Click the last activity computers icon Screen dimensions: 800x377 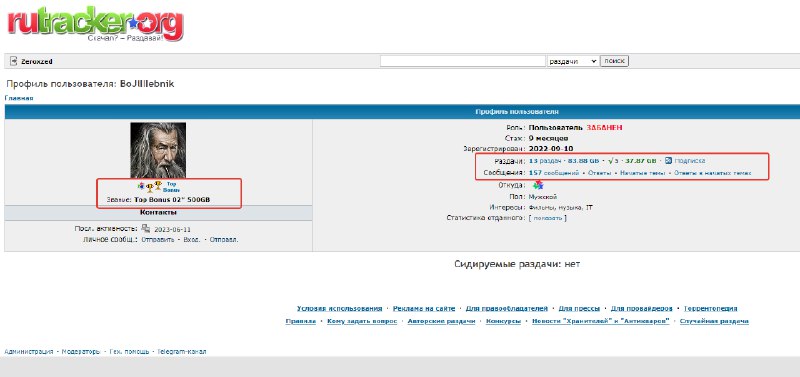point(146,229)
